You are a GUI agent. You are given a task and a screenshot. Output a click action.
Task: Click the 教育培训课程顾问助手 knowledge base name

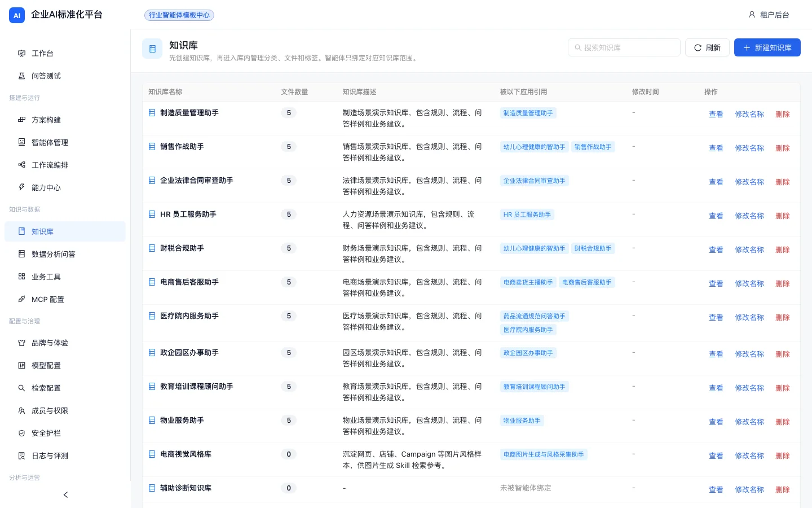pyautogui.click(x=197, y=387)
